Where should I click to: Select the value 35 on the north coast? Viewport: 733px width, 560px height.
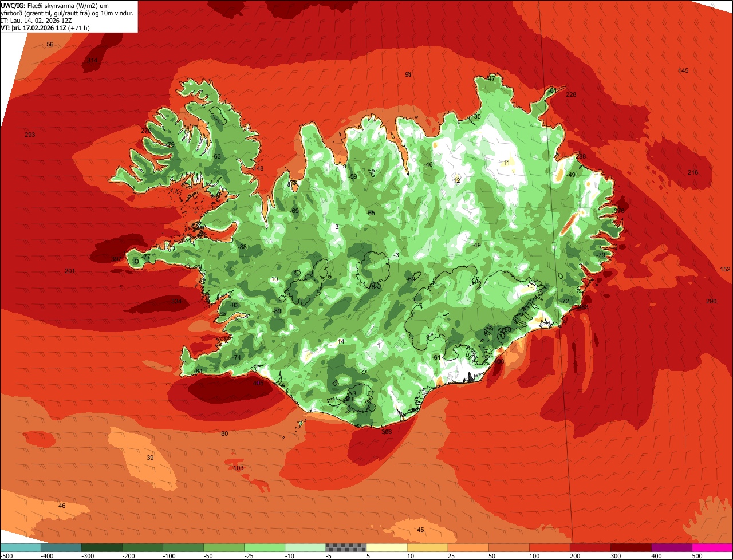click(477, 116)
